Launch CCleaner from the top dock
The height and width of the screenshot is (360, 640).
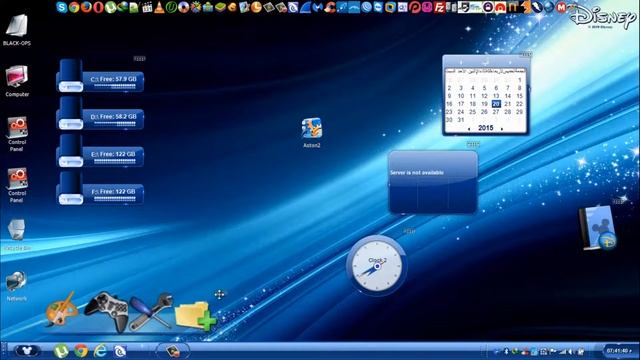pyautogui.click(x=330, y=7)
